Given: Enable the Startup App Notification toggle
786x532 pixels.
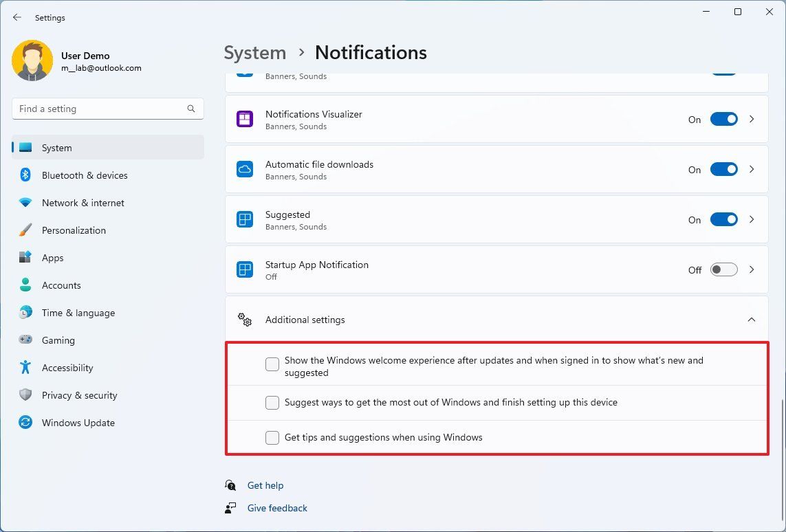Looking at the screenshot, I should click(723, 269).
